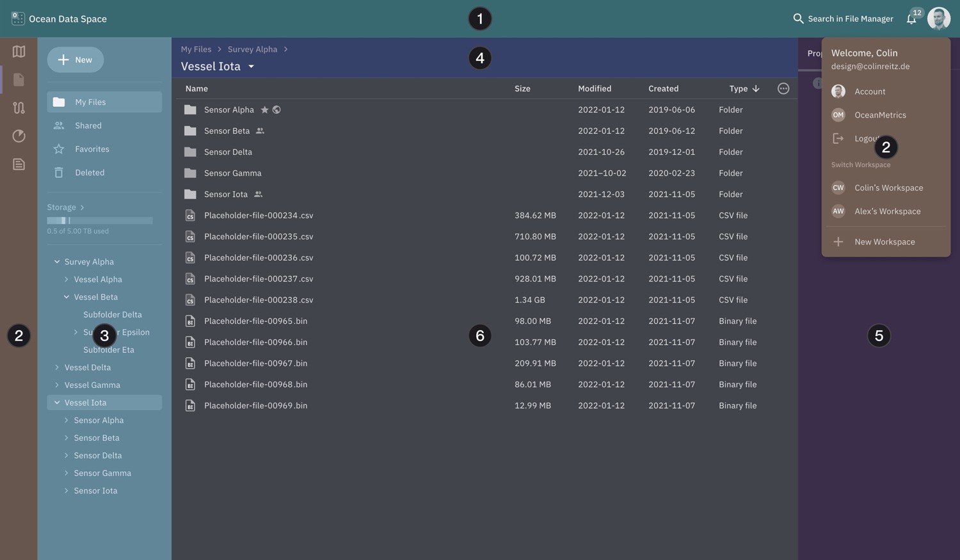
Task: Click the CSV icon beside Placeholder-file-000234.csv
Action: (189, 215)
